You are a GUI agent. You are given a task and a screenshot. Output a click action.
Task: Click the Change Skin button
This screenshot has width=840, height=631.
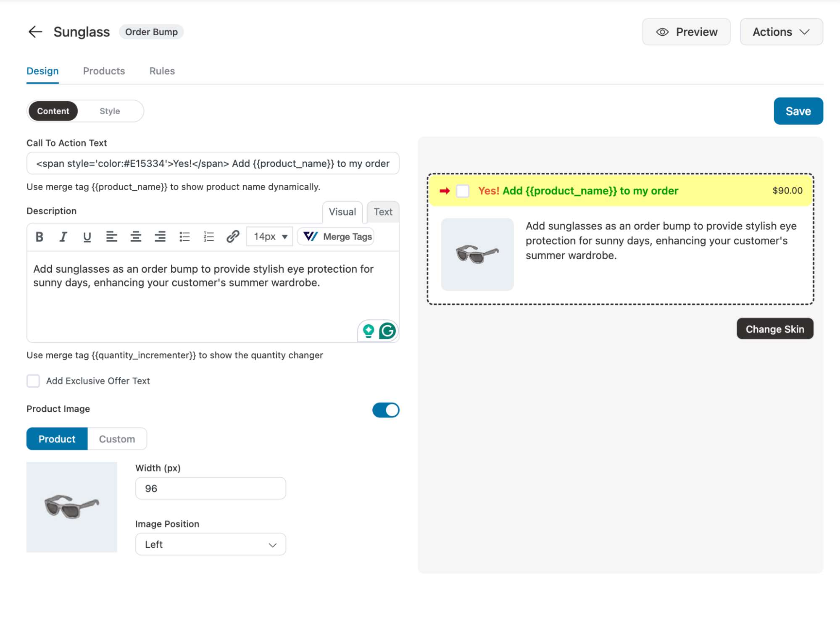(x=774, y=328)
